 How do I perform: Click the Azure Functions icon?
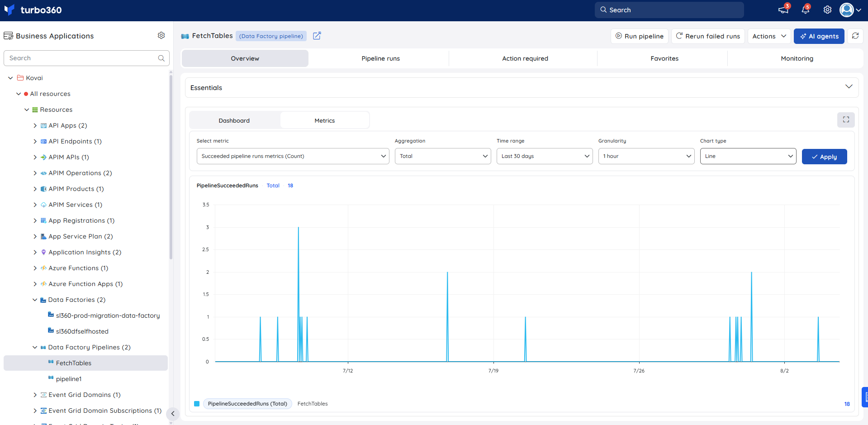pyautogui.click(x=43, y=268)
